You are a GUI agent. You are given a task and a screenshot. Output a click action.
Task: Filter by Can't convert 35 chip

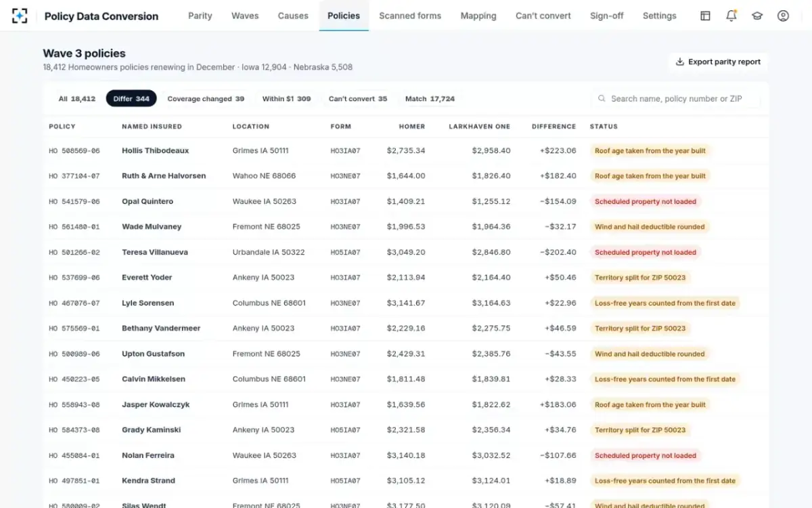[x=358, y=99]
